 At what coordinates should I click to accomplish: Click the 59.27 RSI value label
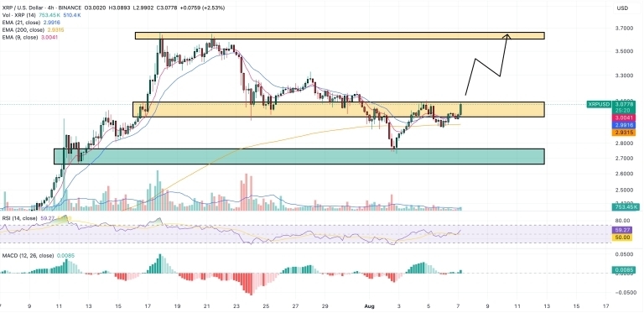pyautogui.click(x=624, y=230)
